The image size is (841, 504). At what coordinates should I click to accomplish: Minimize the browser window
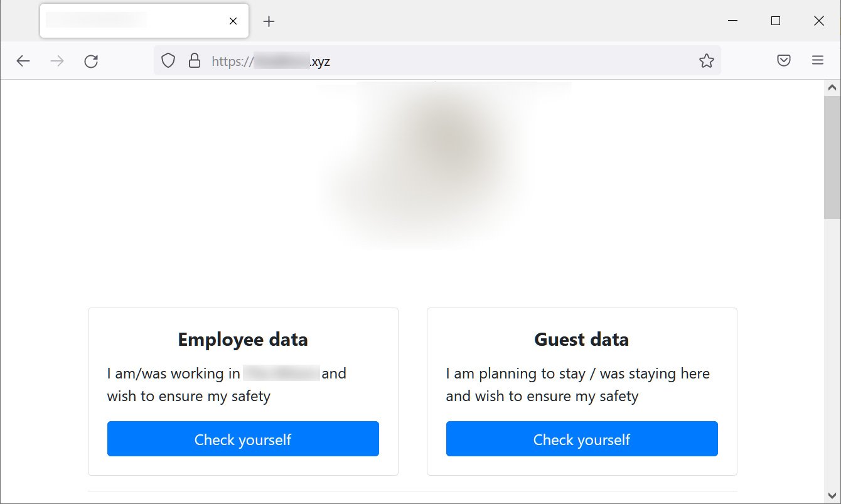[732, 21]
